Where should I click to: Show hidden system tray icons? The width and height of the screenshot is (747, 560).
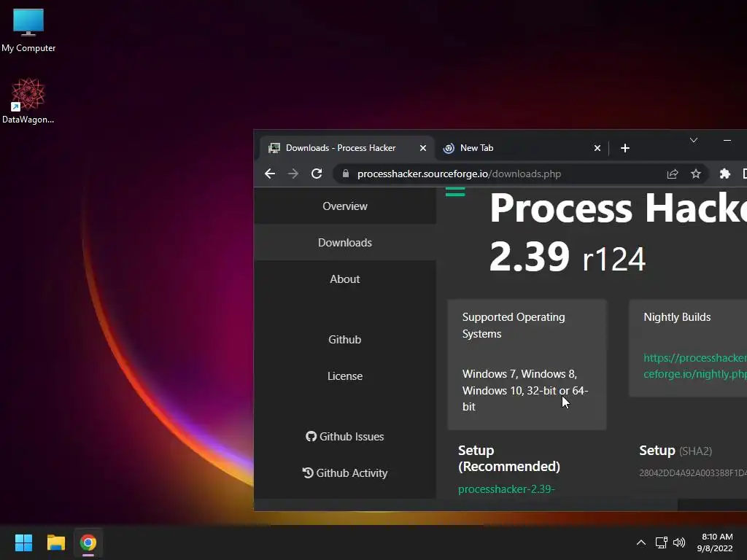[641, 542]
